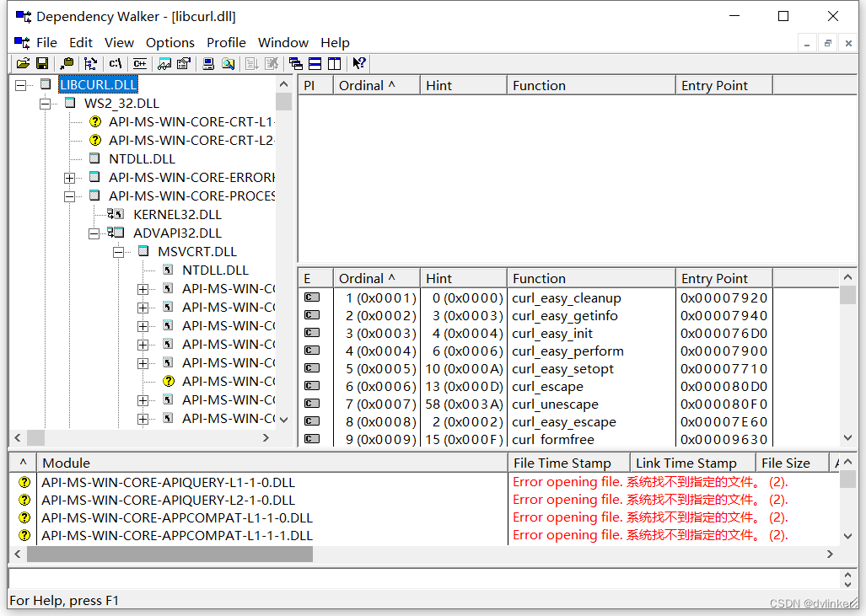The width and height of the screenshot is (866, 616).
Task: Click question mark icon for API-MS-WIN-CORE-APPCOMPAT-L1-1-1.DLL
Action: [24, 535]
